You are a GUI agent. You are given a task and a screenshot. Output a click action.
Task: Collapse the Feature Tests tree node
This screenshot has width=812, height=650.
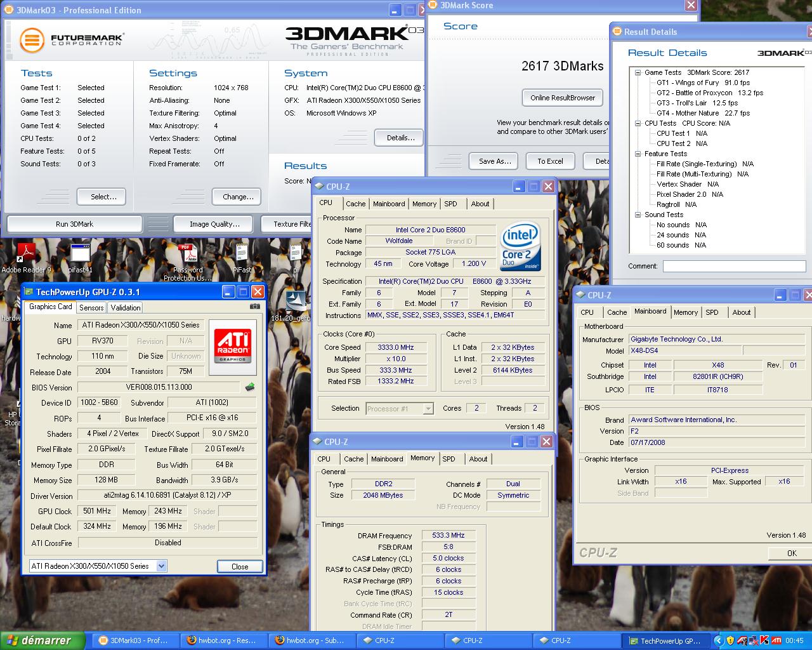[638, 154]
